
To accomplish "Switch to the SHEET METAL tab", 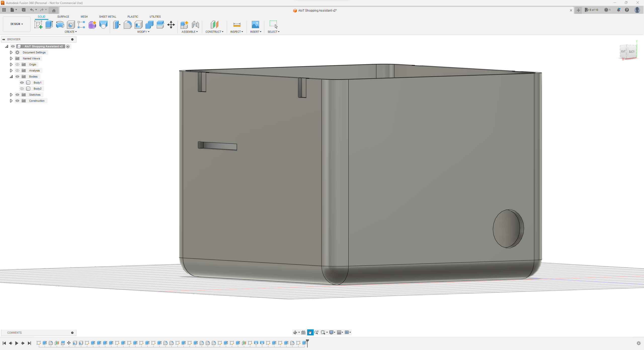I will click(107, 16).
